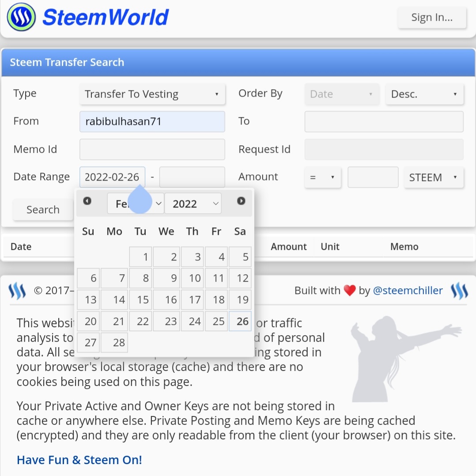The image size is (476, 476).
Task: Select day 16 in the calendar
Action: [166, 300]
